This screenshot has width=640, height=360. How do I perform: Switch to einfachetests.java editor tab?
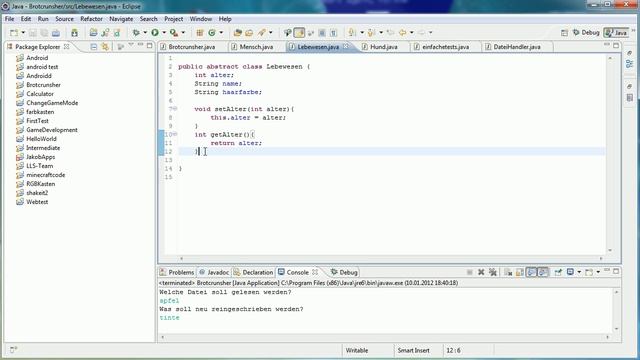click(x=445, y=47)
